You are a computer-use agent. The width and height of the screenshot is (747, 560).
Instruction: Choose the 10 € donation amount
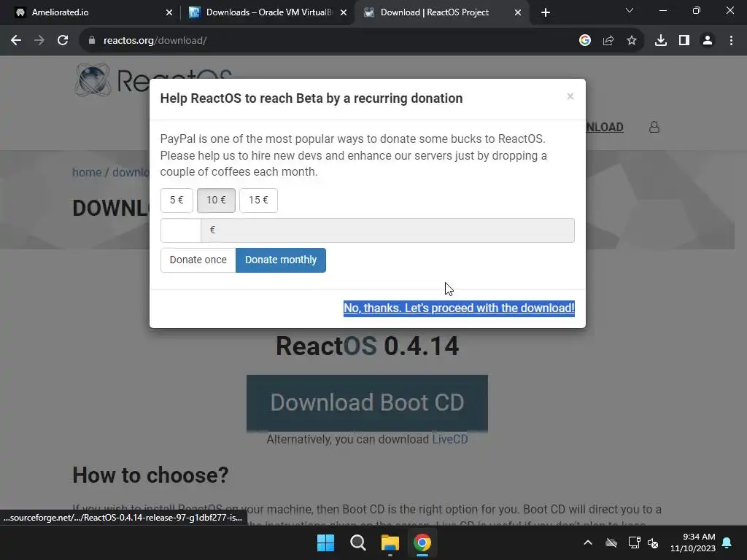pos(216,200)
